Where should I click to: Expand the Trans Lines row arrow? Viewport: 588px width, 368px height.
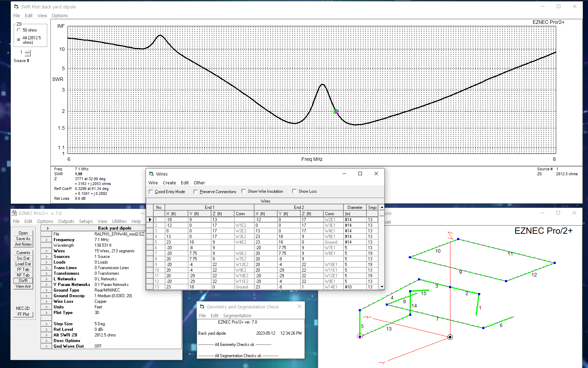pyautogui.click(x=47, y=268)
